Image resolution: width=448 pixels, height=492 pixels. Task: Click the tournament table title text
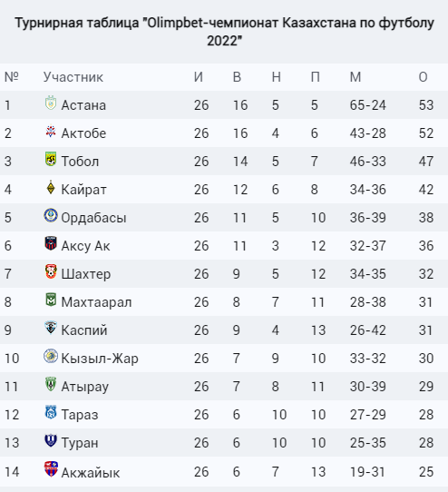(x=224, y=32)
